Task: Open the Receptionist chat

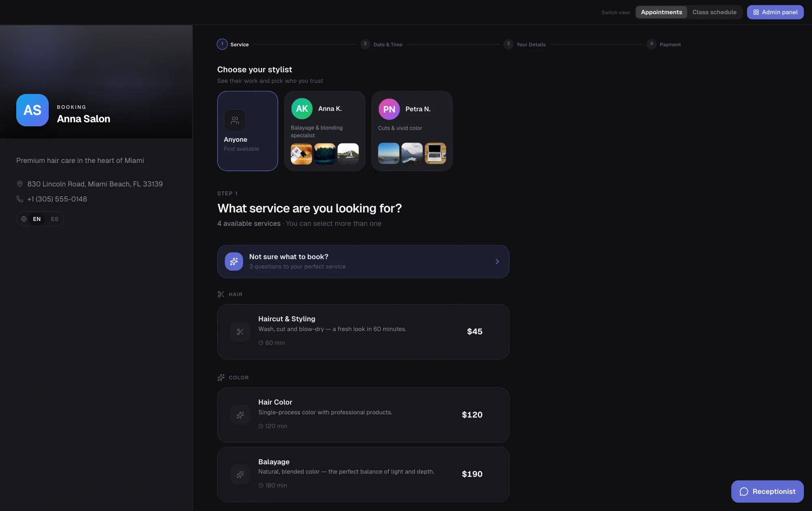Action: 767,492
